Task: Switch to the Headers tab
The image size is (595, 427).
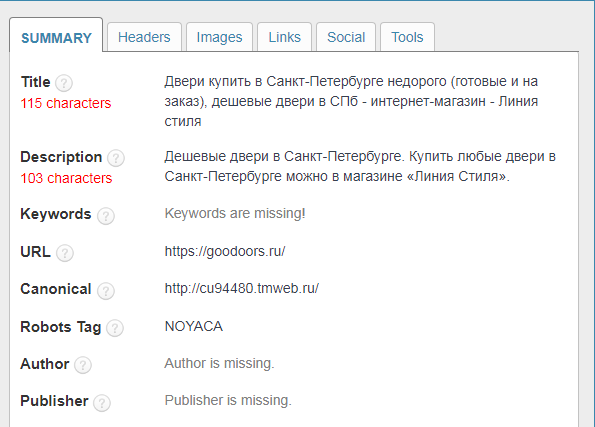Action: 144,37
